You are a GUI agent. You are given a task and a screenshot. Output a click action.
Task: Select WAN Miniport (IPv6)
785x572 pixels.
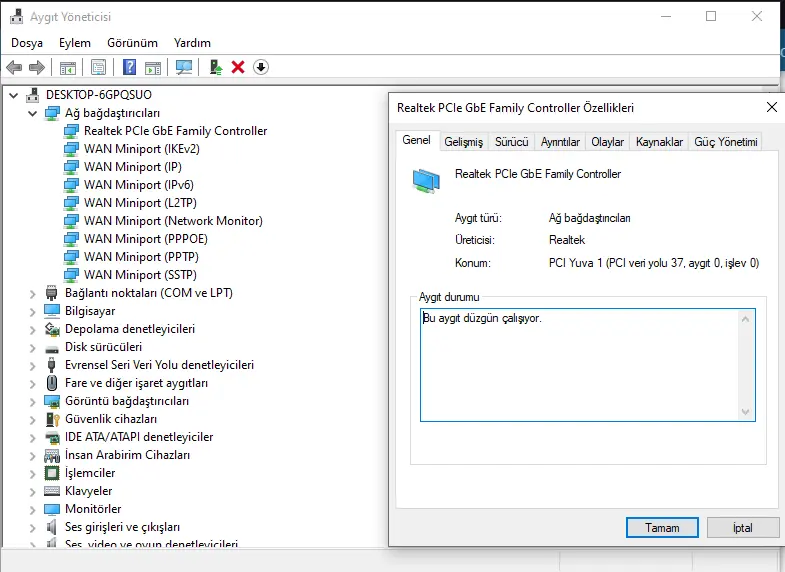pyautogui.click(x=139, y=185)
